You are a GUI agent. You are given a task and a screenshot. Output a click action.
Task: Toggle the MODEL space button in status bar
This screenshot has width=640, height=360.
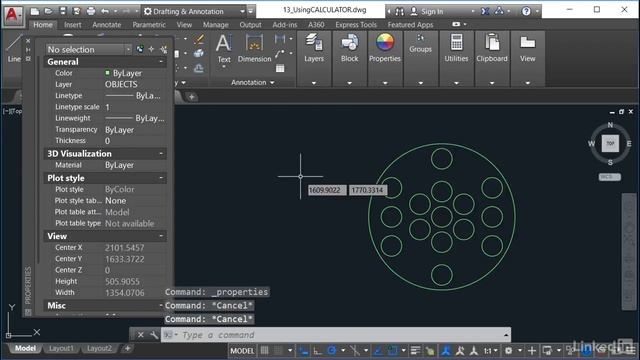coord(242,351)
